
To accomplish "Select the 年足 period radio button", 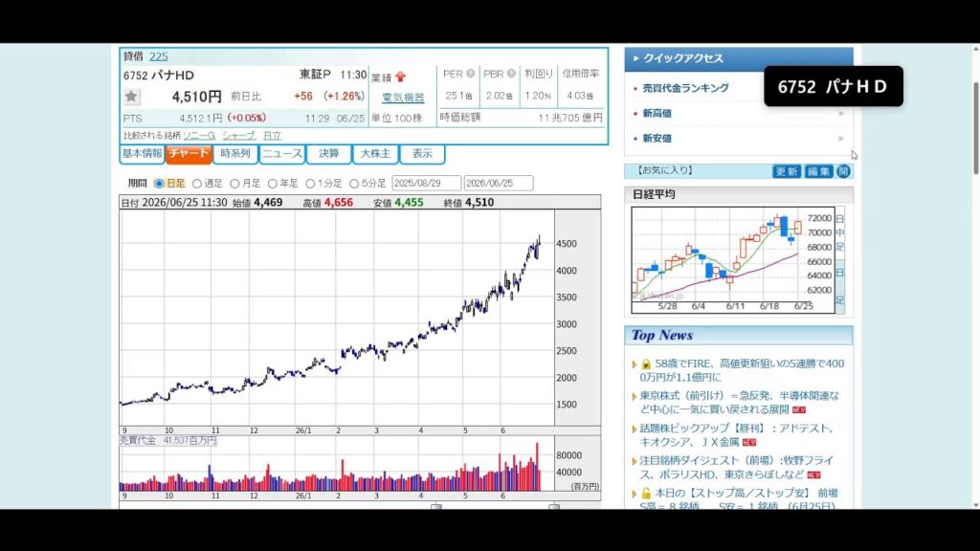I will point(273,184).
